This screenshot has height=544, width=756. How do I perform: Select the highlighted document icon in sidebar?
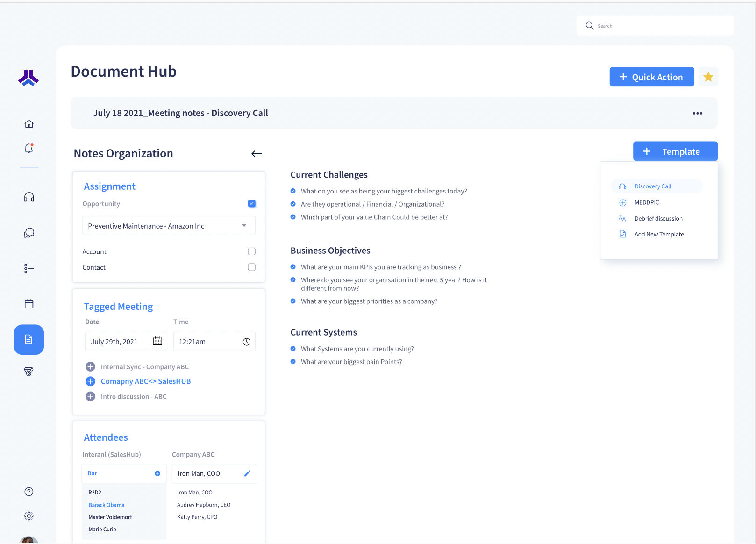tap(29, 340)
